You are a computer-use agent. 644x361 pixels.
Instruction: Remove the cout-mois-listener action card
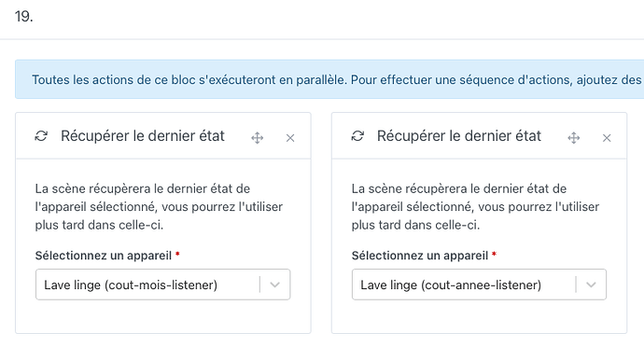pyautogui.click(x=290, y=138)
